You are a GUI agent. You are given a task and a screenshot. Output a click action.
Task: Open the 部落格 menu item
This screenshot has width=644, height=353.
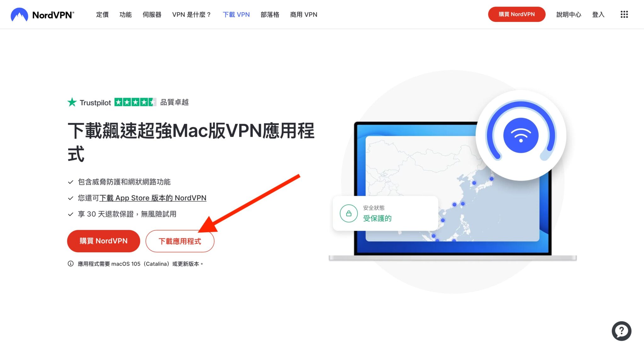pos(269,14)
